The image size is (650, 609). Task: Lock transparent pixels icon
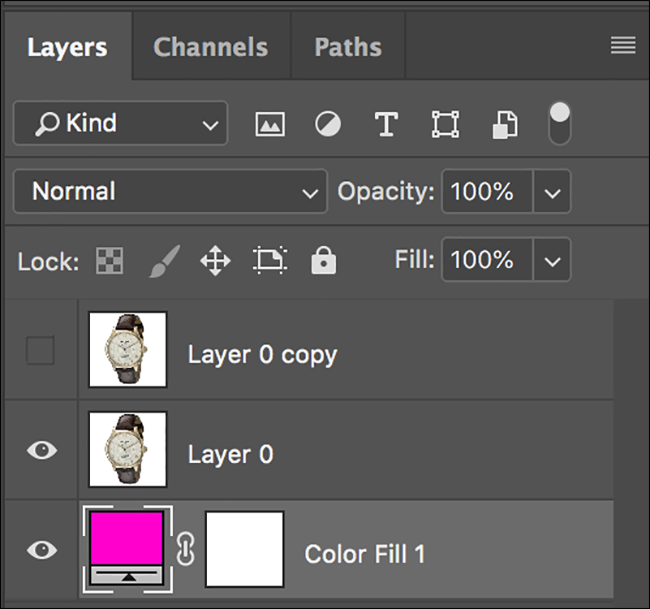click(109, 261)
